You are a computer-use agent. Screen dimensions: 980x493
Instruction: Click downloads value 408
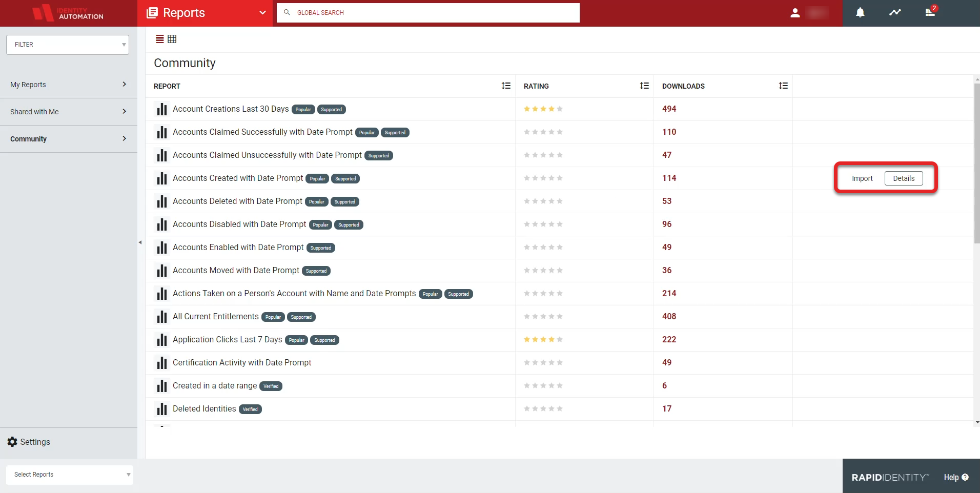click(669, 316)
